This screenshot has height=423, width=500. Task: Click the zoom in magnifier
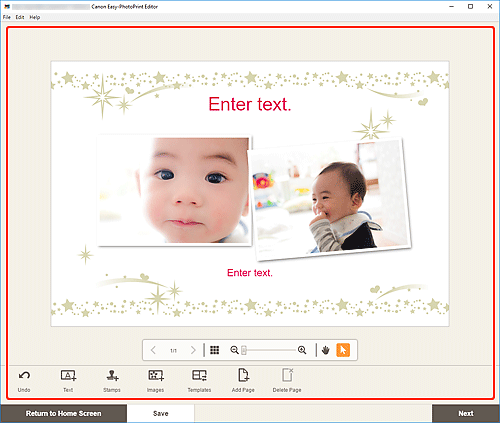pos(302,350)
